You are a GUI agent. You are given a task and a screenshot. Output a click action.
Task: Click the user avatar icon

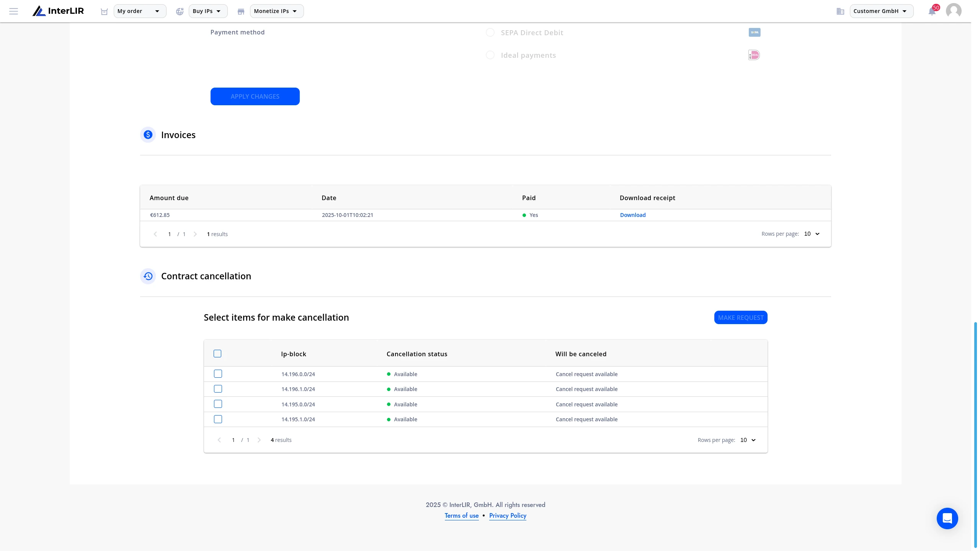954,11
